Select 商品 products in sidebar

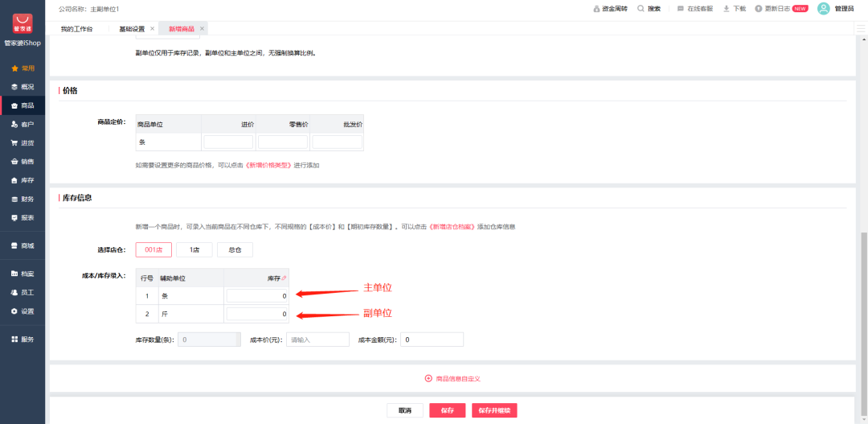[x=23, y=105]
